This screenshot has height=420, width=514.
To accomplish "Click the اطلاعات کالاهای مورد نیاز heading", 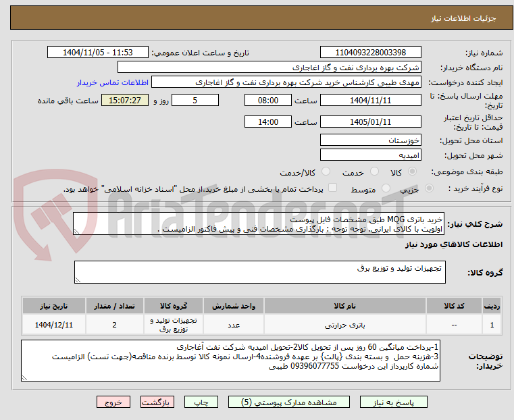I will [454, 244].
